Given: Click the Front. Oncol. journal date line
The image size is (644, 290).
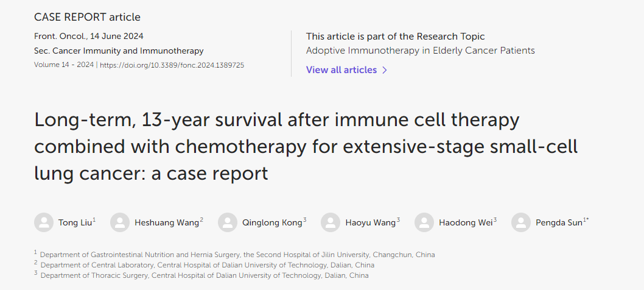Looking at the screenshot, I should (89, 36).
